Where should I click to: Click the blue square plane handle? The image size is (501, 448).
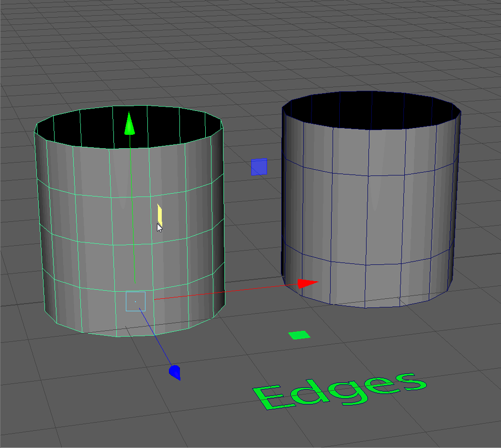[x=259, y=167]
